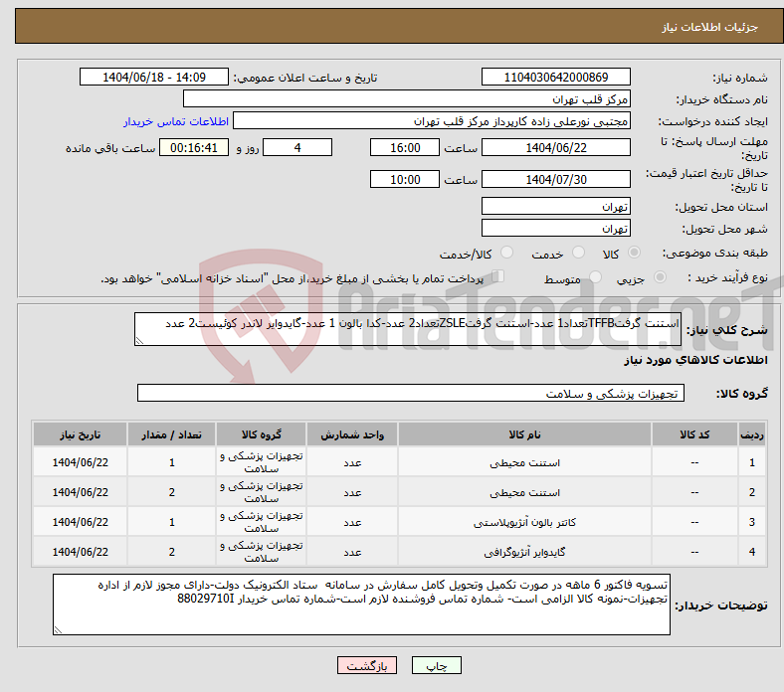Click the شهر محل تحویل field
Viewport: 784px width, 692px height.
coord(556,229)
